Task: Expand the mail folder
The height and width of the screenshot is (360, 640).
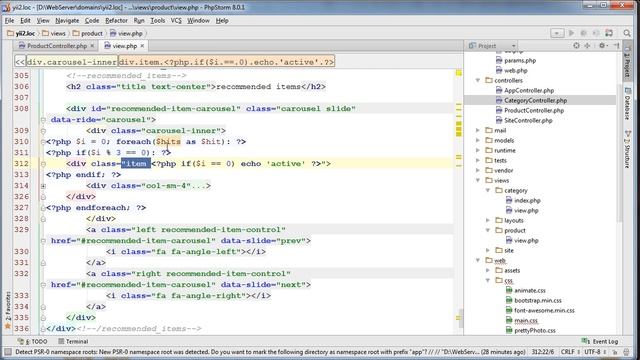Action: pyautogui.click(x=478, y=130)
